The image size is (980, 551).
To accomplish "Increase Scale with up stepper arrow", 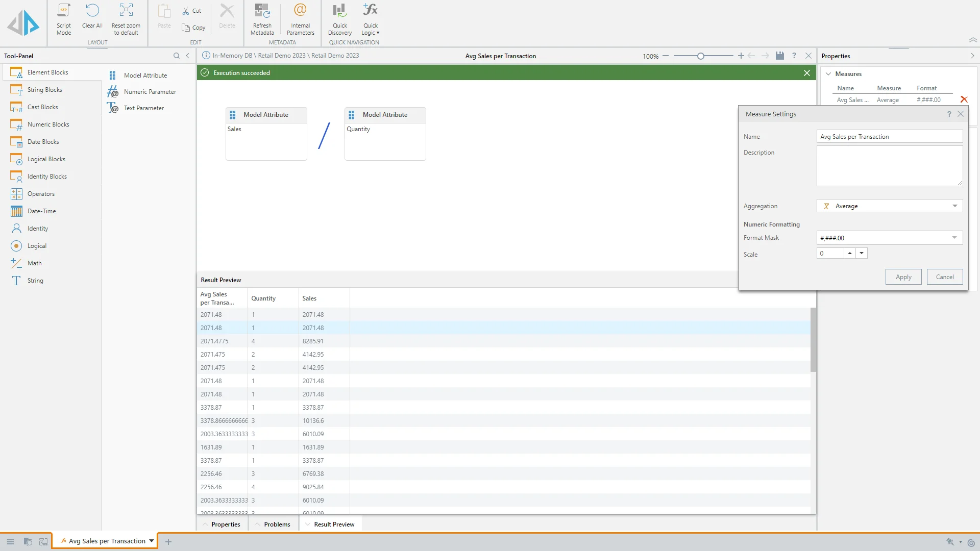I will (x=849, y=253).
